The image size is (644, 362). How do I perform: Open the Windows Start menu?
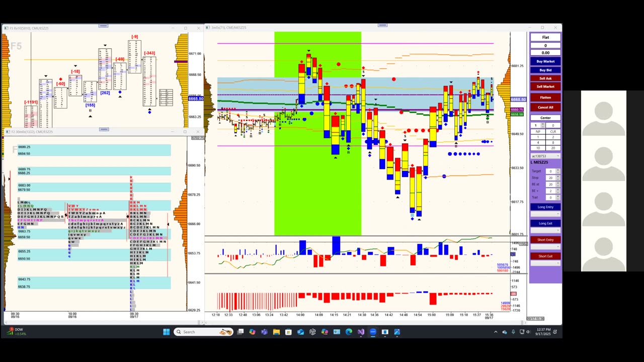coord(167,332)
